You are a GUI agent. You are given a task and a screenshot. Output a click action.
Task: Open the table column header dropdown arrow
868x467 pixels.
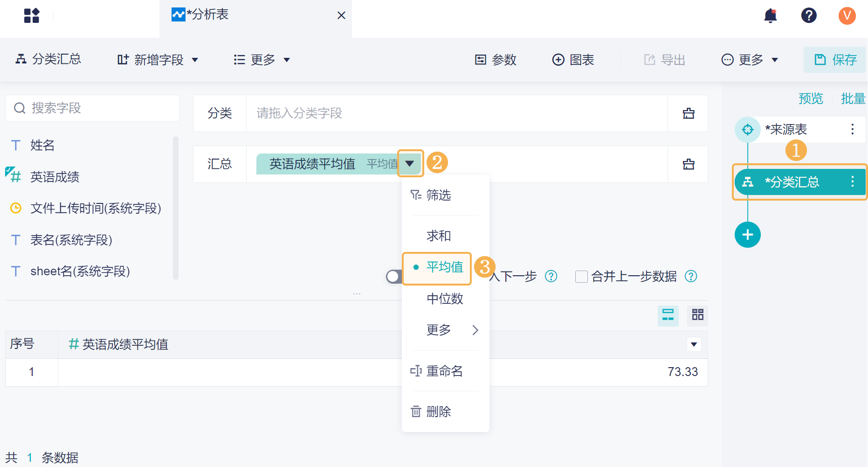[694, 344]
